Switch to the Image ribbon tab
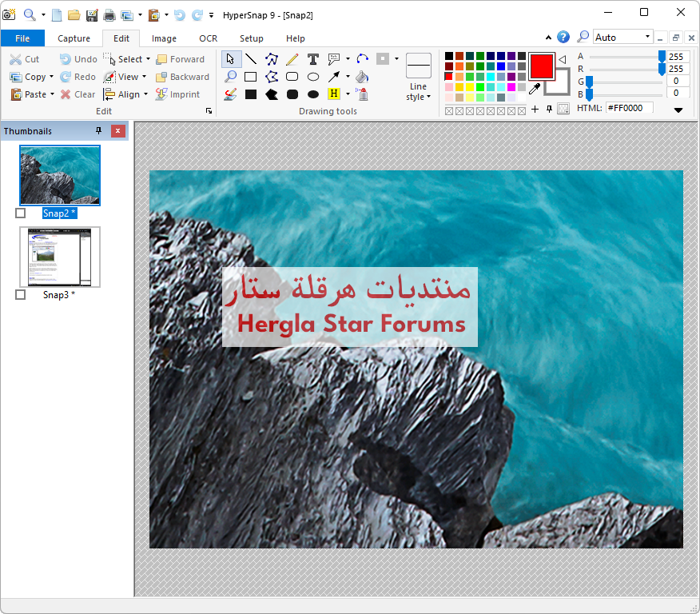Viewport: 700px width, 614px height. (x=164, y=38)
